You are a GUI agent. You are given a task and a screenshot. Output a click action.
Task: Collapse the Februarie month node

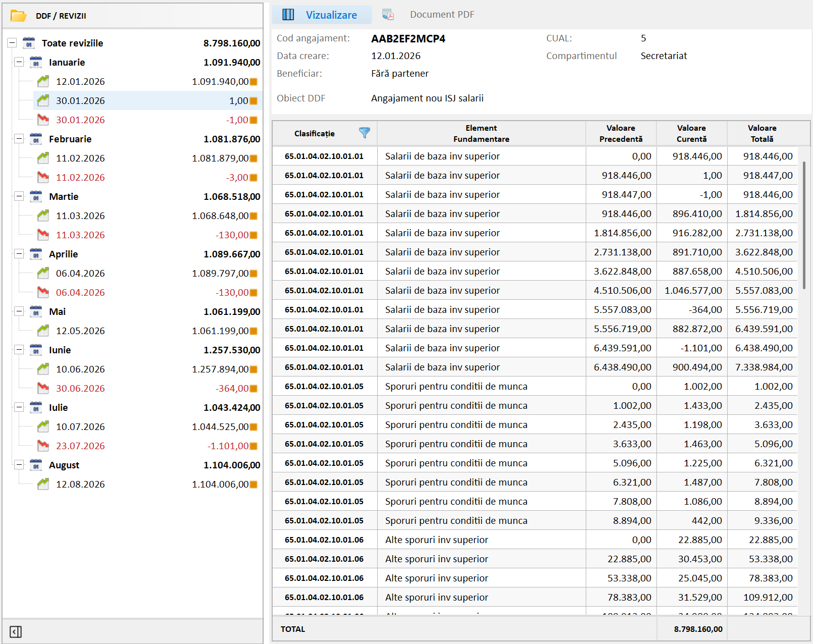pos(19,139)
